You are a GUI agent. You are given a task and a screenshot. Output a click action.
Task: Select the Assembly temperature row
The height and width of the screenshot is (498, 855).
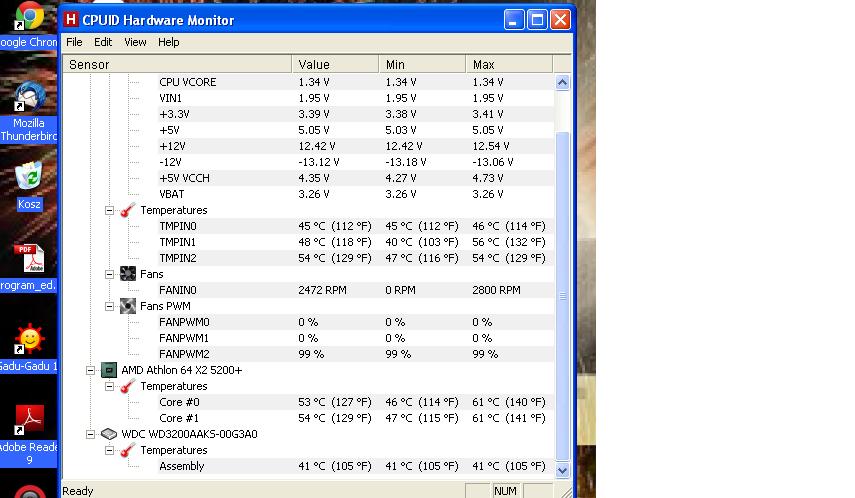[x=356, y=466]
